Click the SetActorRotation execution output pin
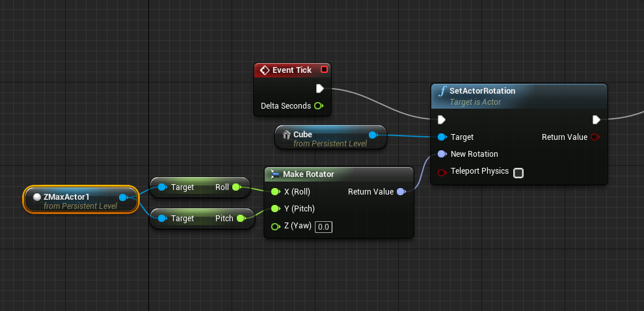Image resolution: width=644 pixels, height=311 pixels. click(x=596, y=120)
